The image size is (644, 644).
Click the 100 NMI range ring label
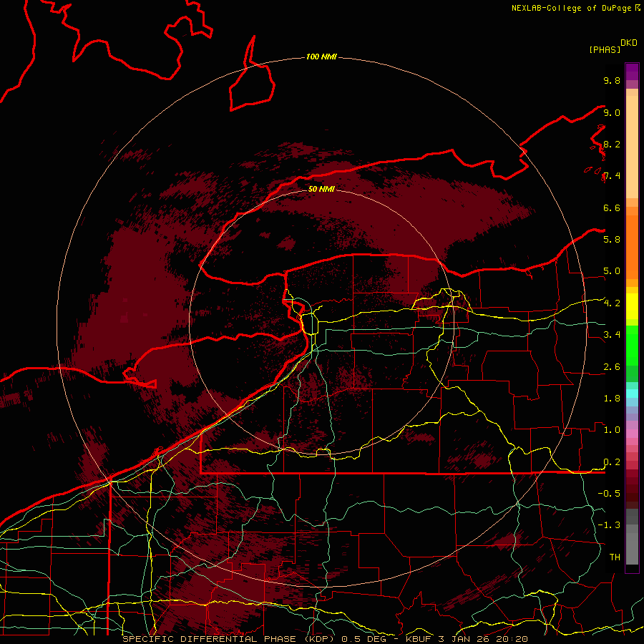[321, 57]
